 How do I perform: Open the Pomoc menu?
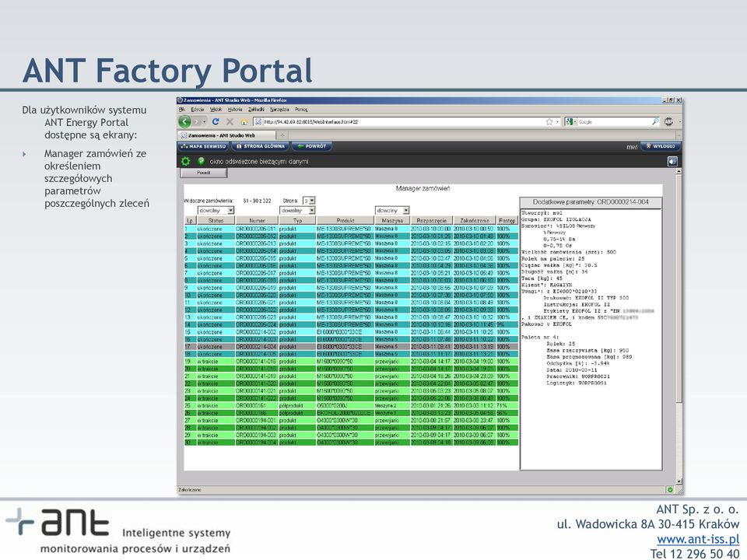[x=301, y=109]
